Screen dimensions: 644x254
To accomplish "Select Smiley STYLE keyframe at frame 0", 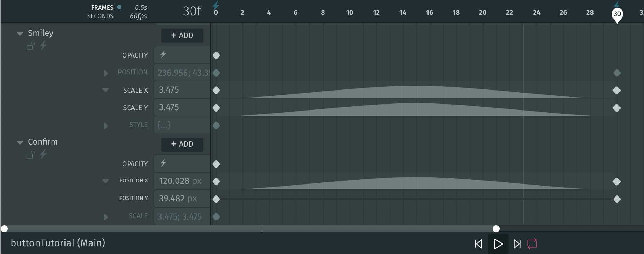I will [x=216, y=126].
